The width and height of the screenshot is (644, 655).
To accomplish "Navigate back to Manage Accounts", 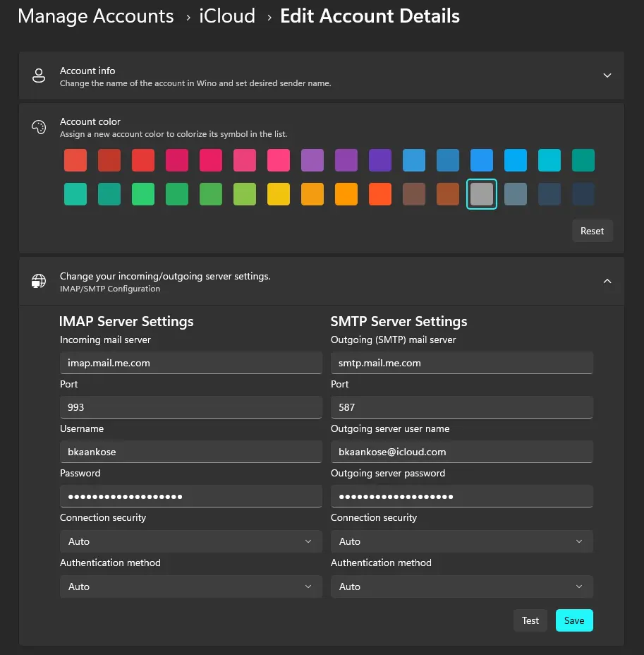I will [95, 16].
